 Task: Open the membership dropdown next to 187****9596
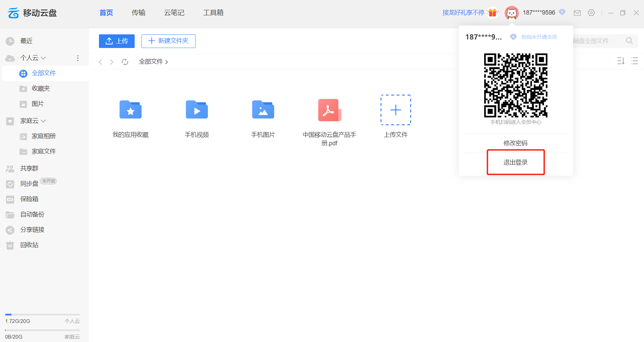click(x=562, y=13)
